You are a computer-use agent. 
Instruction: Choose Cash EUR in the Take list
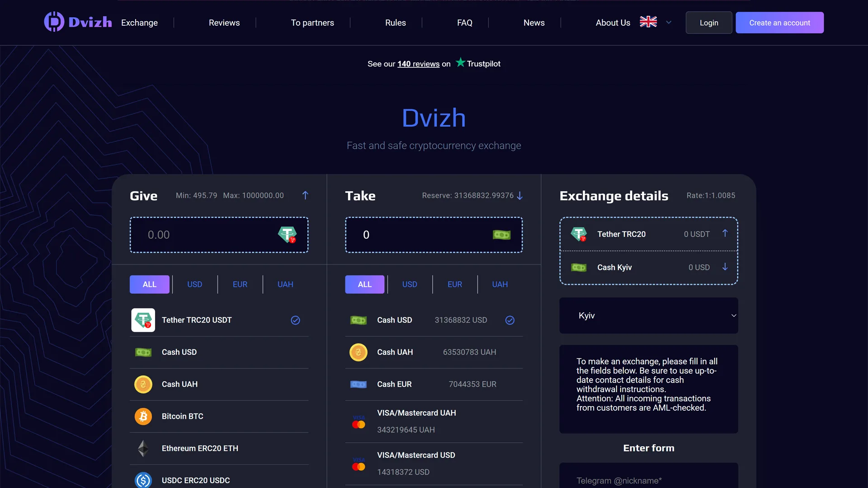[x=434, y=385]
